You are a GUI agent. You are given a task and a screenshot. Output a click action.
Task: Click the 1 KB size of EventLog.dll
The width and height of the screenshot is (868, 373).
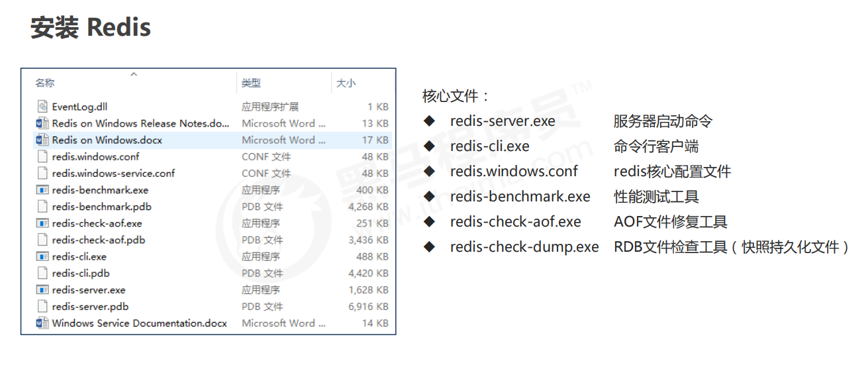coord(378,107)
